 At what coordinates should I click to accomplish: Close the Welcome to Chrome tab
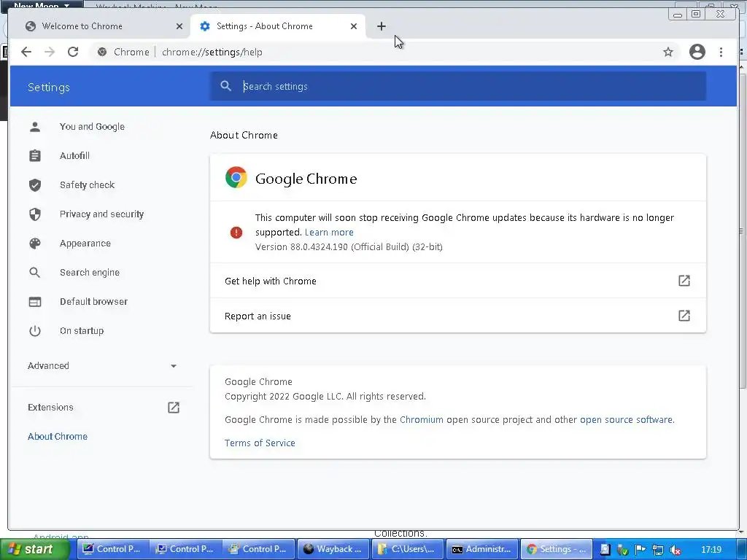coord(179,26)
